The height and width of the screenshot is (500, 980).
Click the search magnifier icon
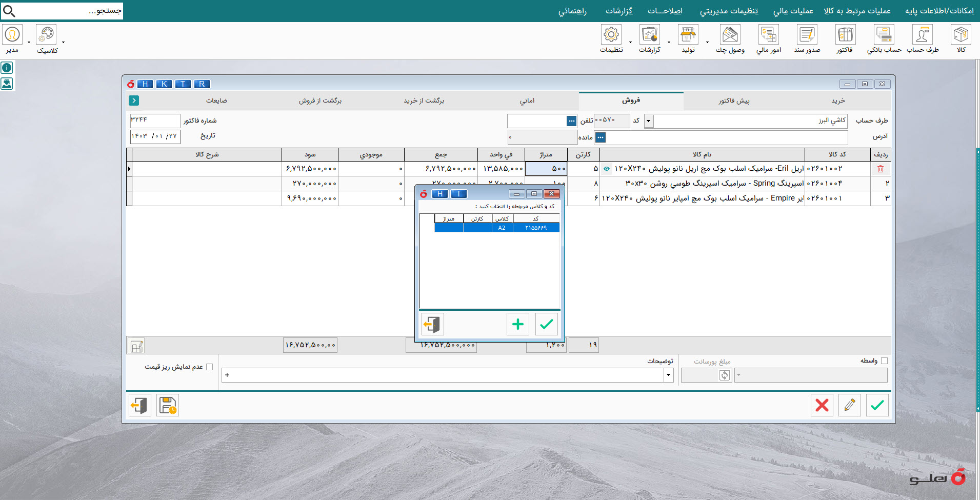click(9, 11)
